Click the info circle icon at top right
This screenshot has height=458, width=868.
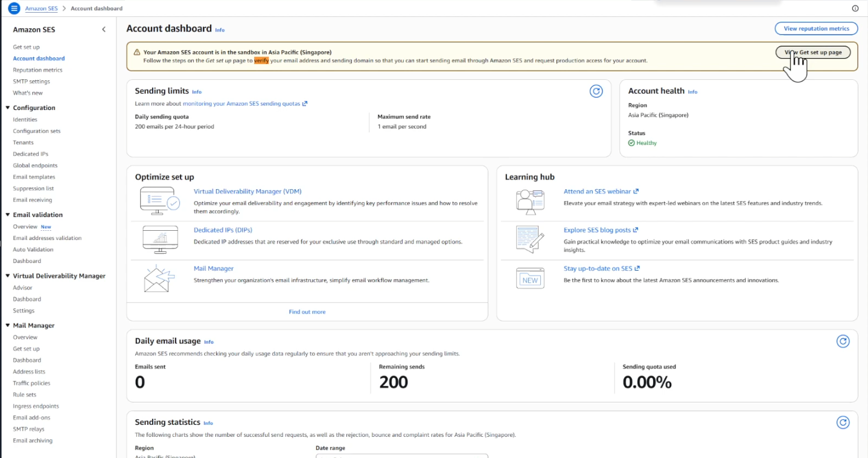855,8
